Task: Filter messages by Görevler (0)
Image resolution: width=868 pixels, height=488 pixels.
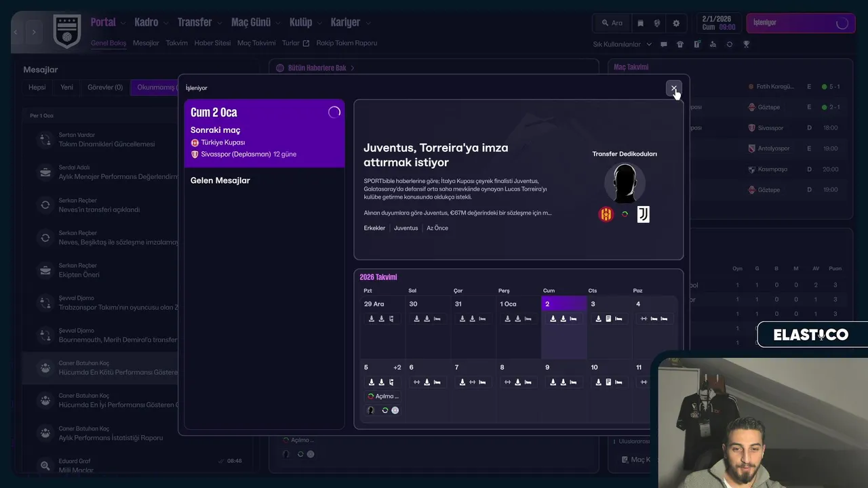Action: click(x=105, y=87)
